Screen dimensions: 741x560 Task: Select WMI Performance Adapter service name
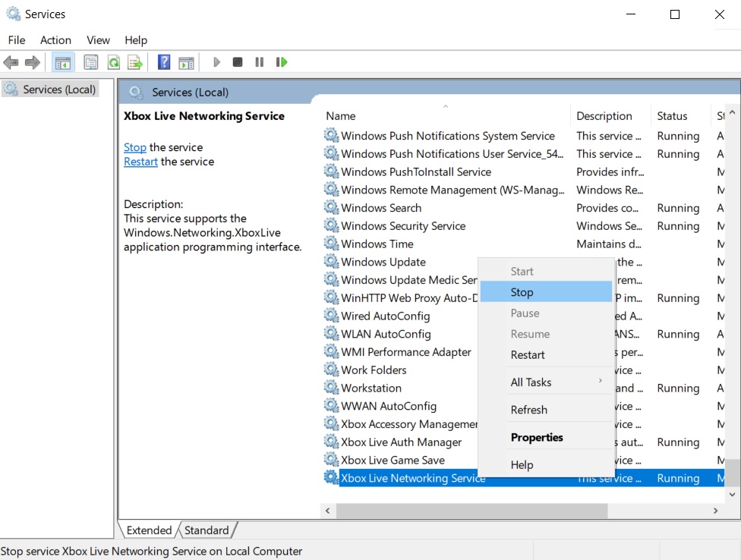(x=406, y=352)
